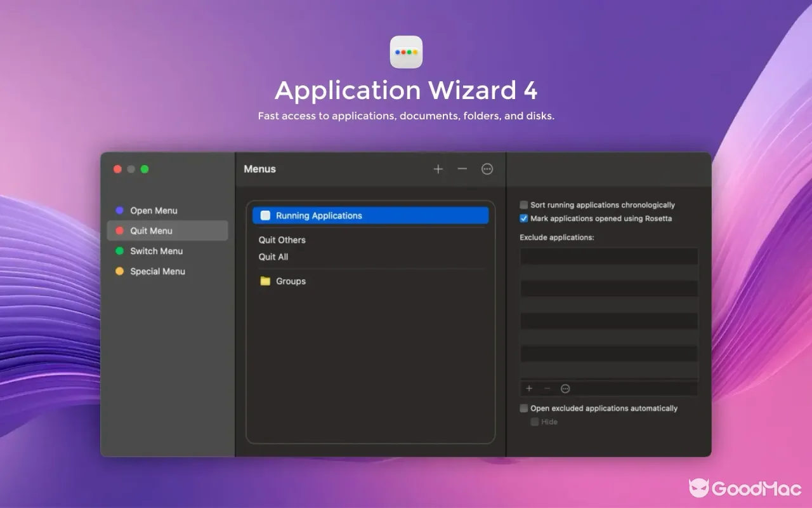Enable Sort running applications chronologically
812x508 pixels.
pyautogui.click(x=524, y=205)
